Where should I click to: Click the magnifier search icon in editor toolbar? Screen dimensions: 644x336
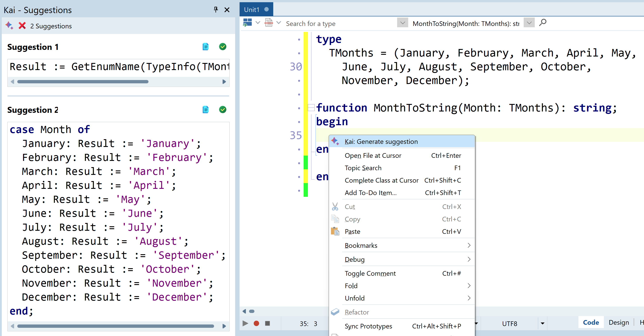(x=543, y=23)
